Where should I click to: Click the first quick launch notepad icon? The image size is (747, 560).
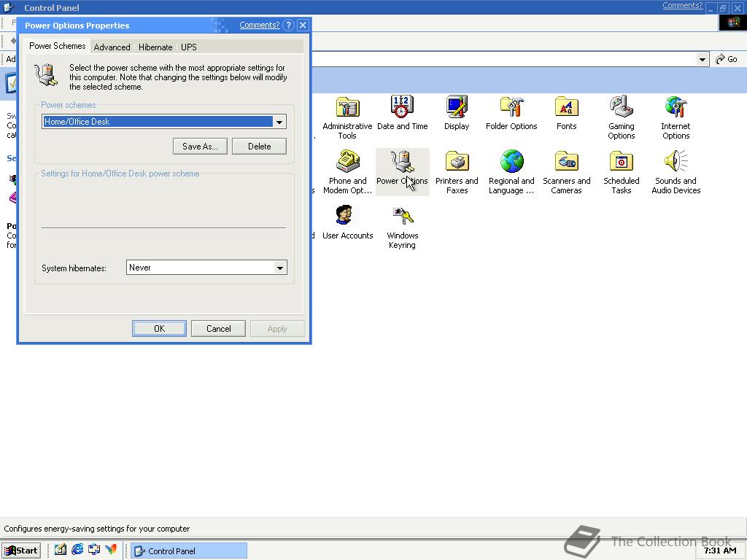point(60,550)
